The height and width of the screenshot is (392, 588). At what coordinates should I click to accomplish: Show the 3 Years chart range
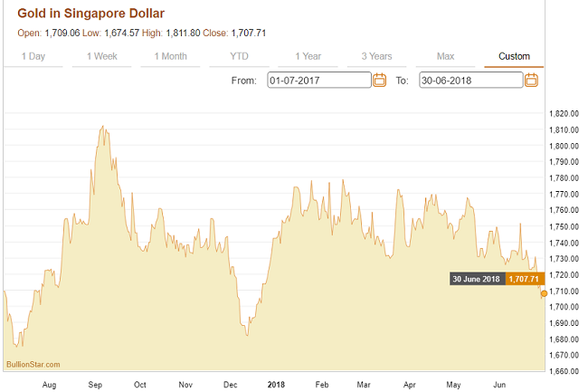click(x=376, y=56)
